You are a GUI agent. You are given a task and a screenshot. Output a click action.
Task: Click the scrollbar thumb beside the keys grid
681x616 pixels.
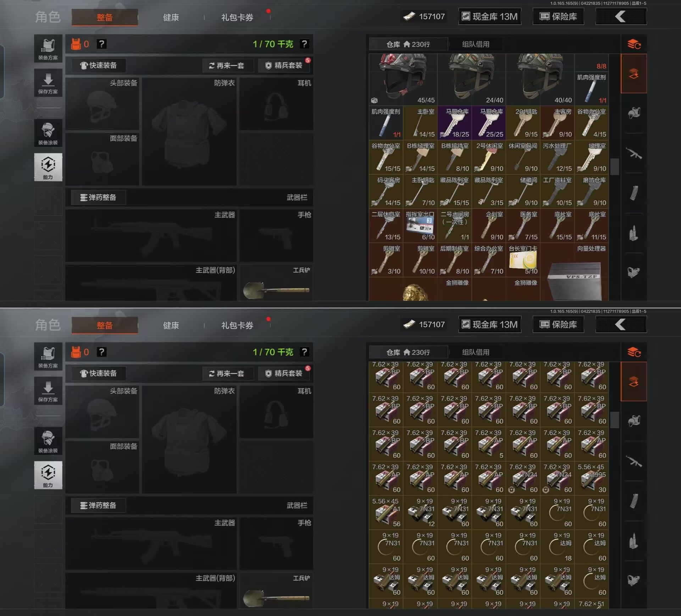tap(615, 166)
